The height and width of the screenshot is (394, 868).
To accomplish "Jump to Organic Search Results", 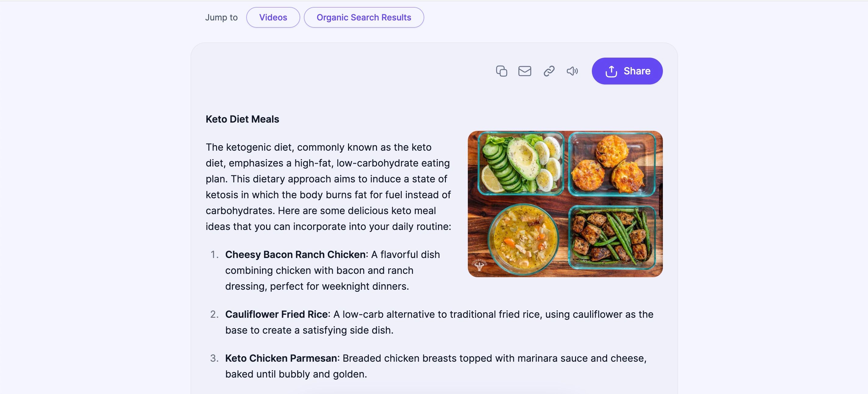I will 364,17.
